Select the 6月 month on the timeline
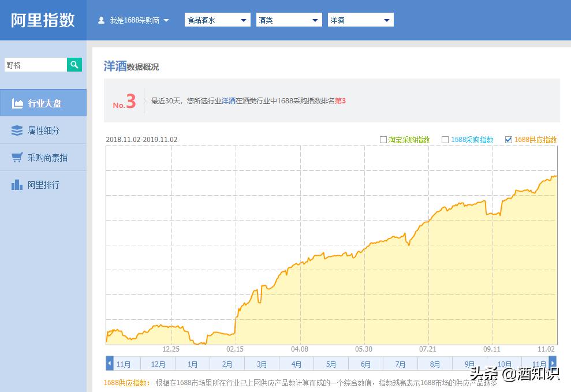The height and width of the screenshot is (392, 571). click(x=365, y=364)
